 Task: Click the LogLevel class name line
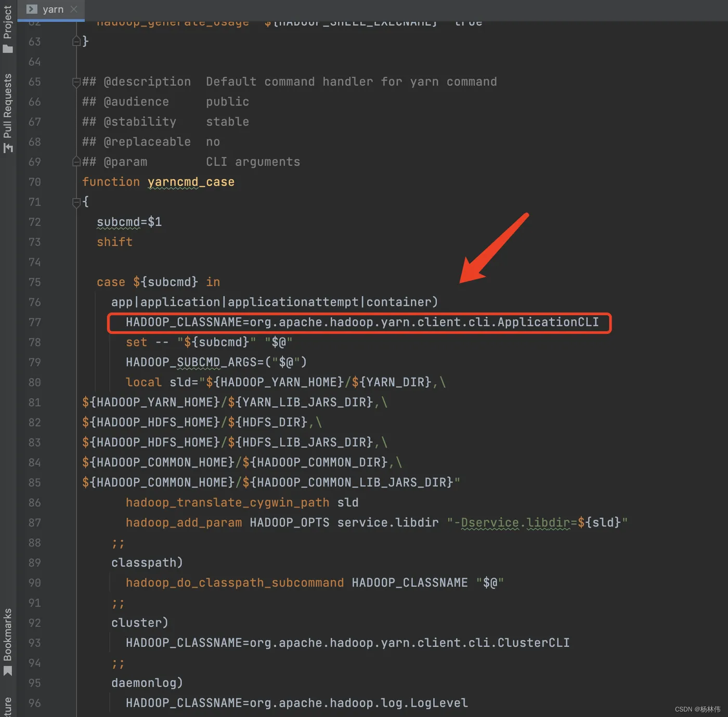297,703
